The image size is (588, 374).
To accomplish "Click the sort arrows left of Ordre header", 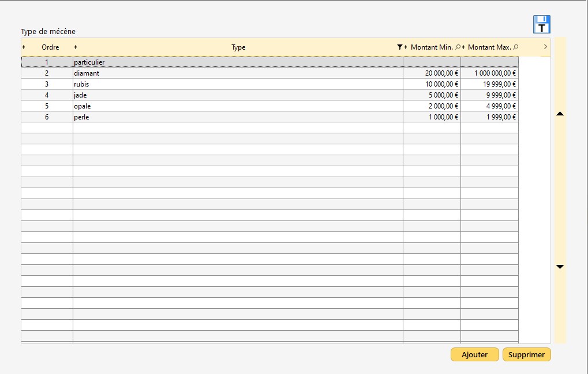I will coord(24,47).
